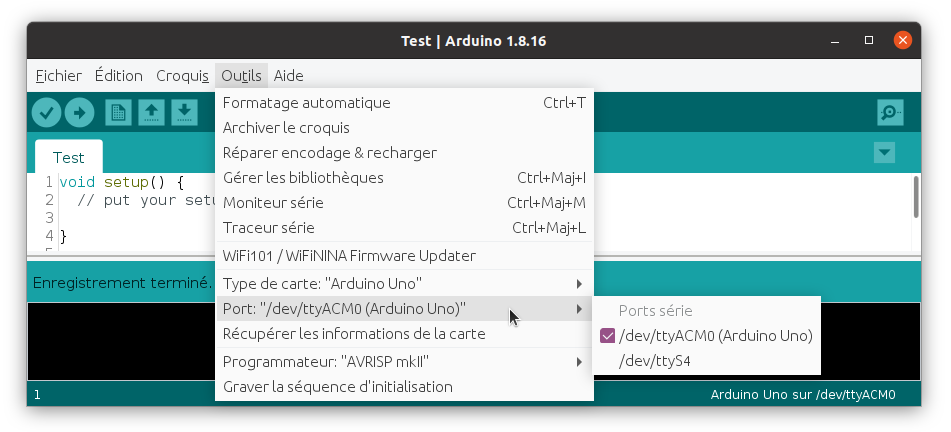This screenshot has height=432, width=951.
Task: Click the Save sketch down-arrow icon
Action: tap(184, 113)
